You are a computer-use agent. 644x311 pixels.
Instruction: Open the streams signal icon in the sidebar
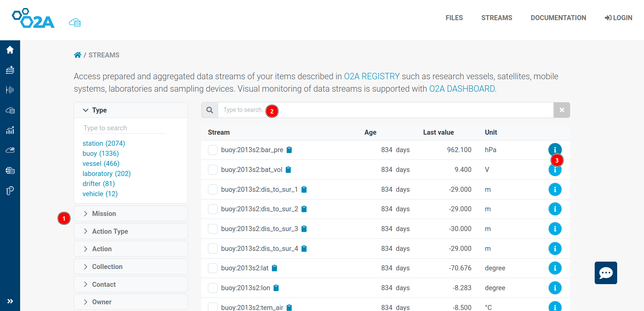(x=10, y=90)
